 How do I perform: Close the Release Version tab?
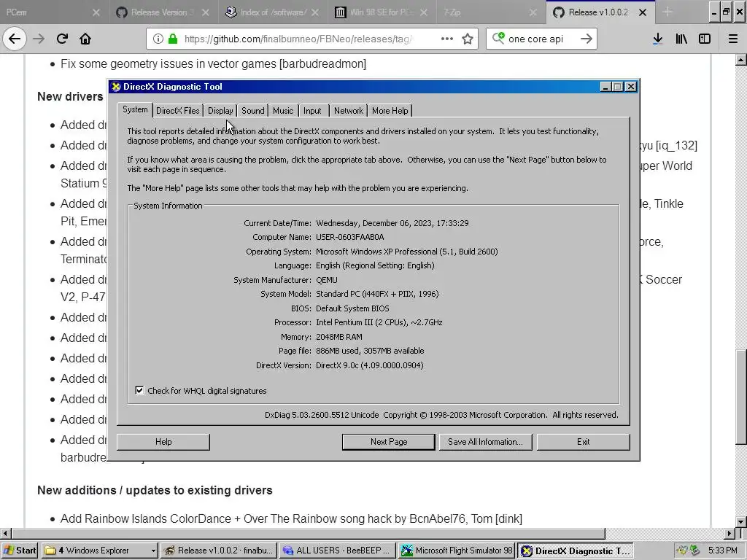point(205,12)
